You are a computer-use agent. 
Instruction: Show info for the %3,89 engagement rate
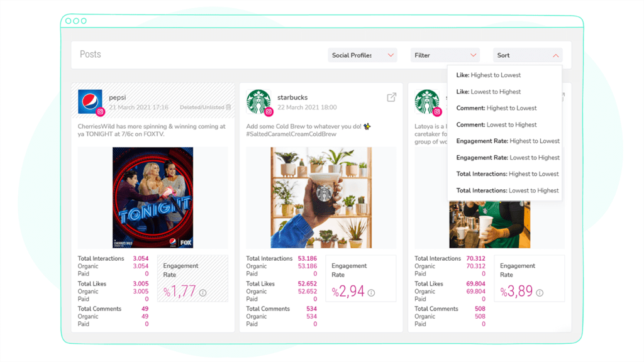tap(540, 293)
